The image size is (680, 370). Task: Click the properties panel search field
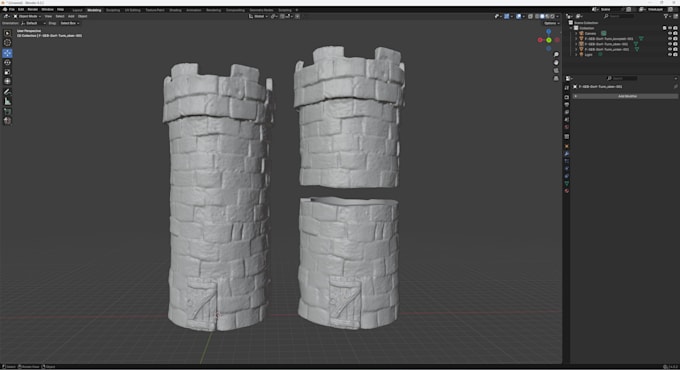[x=622, y=79]
